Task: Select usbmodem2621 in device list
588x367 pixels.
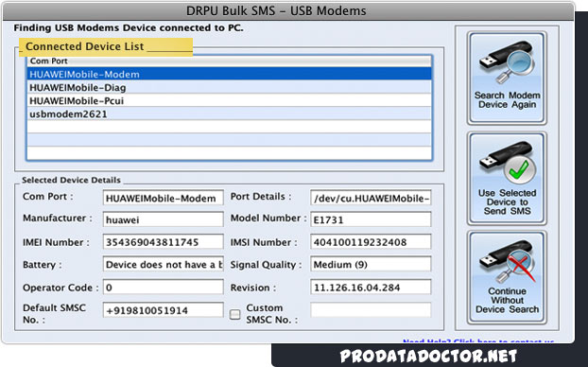Action: (230, 114)
